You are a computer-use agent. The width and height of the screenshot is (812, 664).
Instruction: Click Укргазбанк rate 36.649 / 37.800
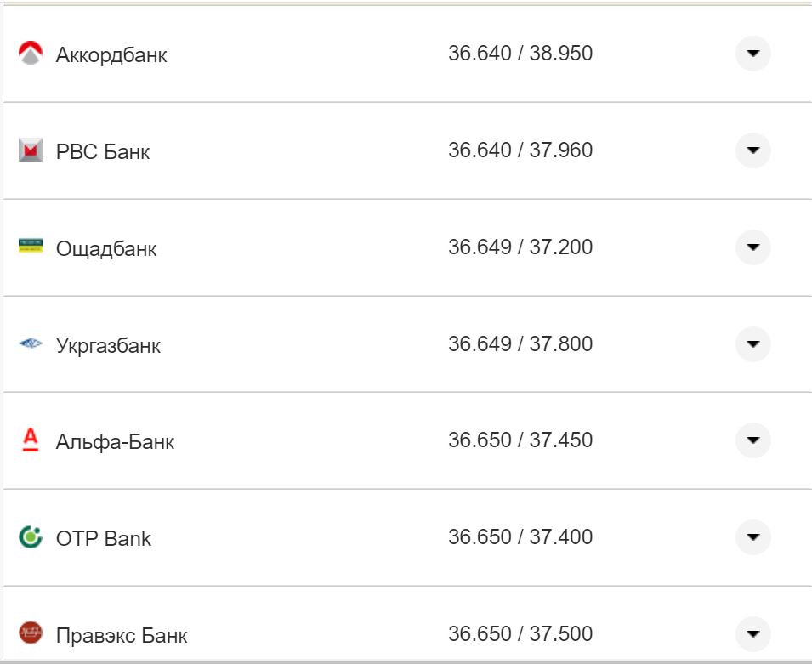pos(520,344)
